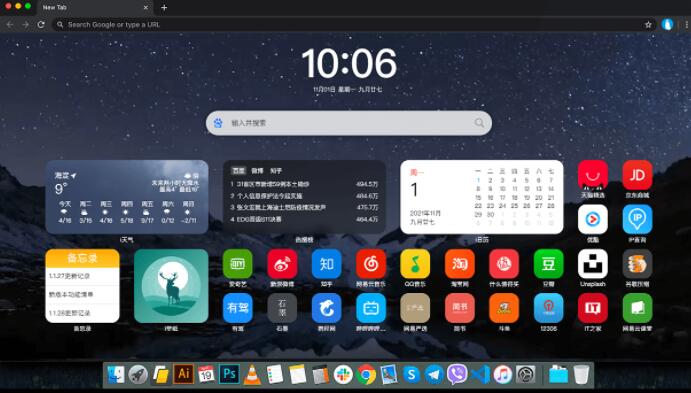The height and width of the screenshot is (393, 691).
Task: Open hot list item 3 with 475.7万
Action: coord(304,207)
